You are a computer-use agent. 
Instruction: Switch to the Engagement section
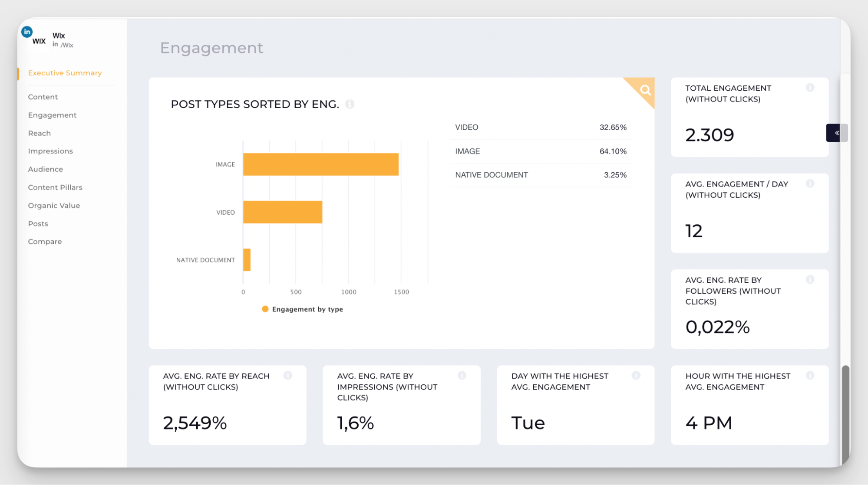pos(52,115)
